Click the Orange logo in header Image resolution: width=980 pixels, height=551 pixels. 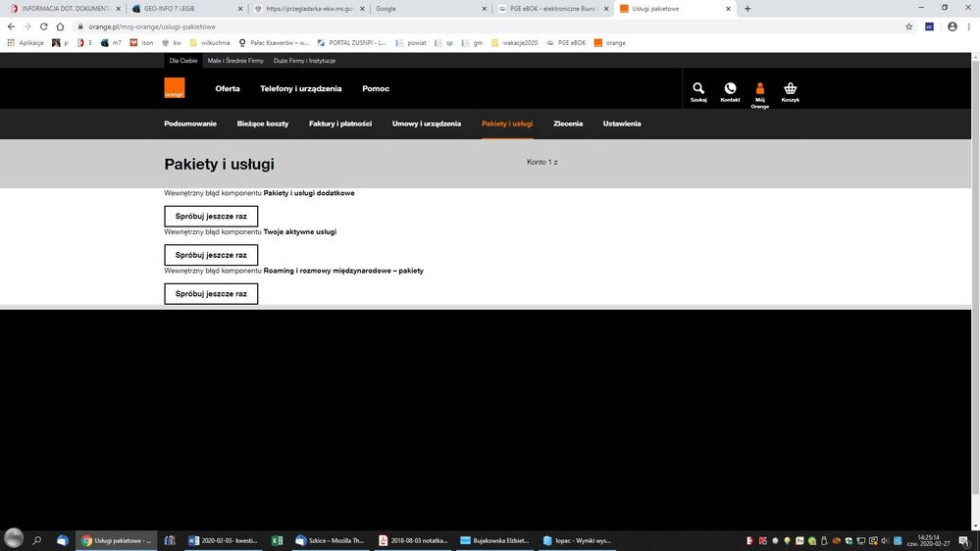coord(174,88)
